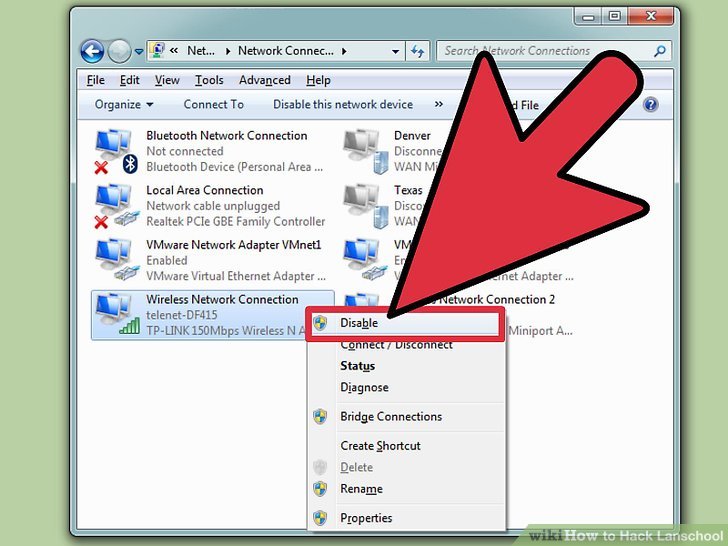Click Disable this network device
The width and height of the screenshot is (728, 546).
[x=343, y=104]
